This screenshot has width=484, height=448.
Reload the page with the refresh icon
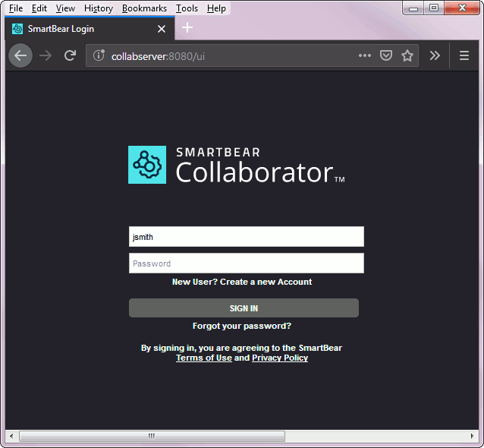70,55
